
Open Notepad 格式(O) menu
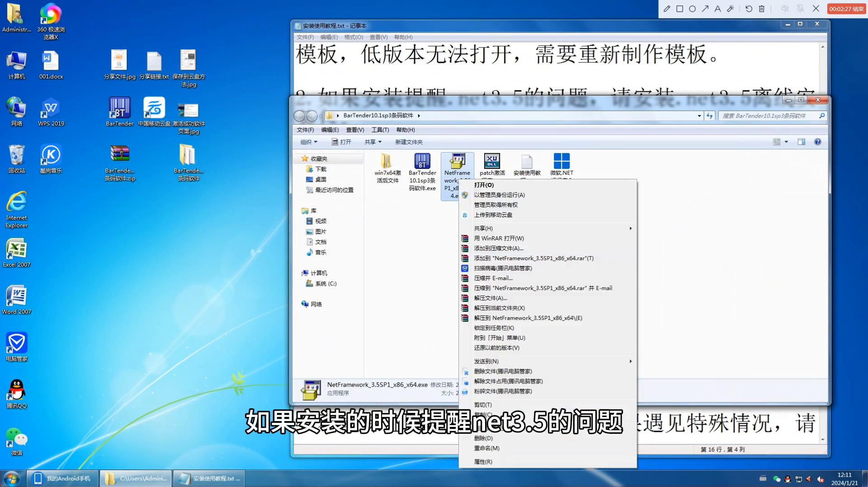tap(354, 37)
